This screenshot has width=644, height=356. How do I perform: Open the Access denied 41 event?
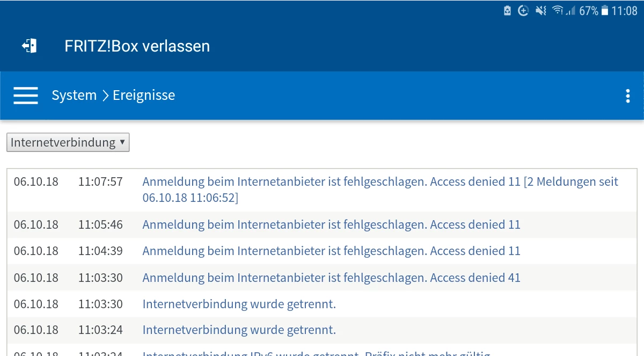331,278
